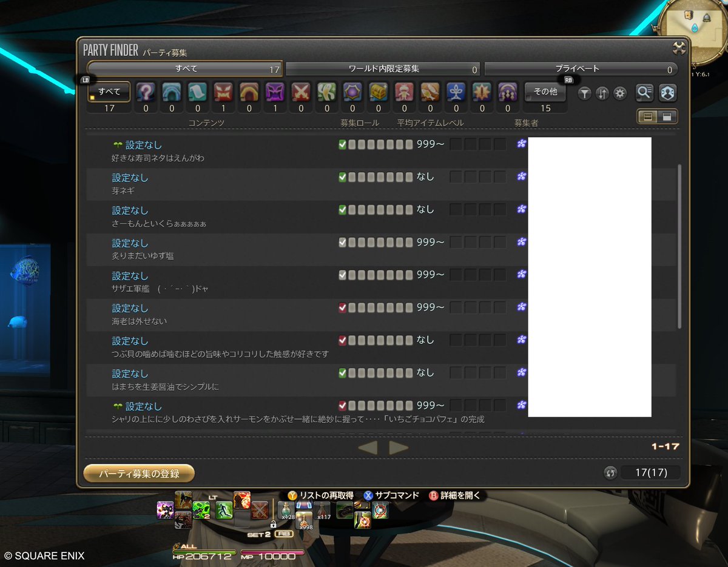Screen dimensions: 728x567
Task: Click the red role slot in シャリの上 row
Action: [342, 405]
